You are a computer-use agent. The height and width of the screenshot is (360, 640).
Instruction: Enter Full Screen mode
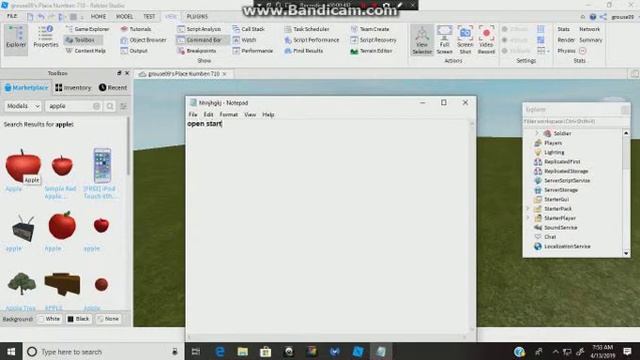pos(444,40)
